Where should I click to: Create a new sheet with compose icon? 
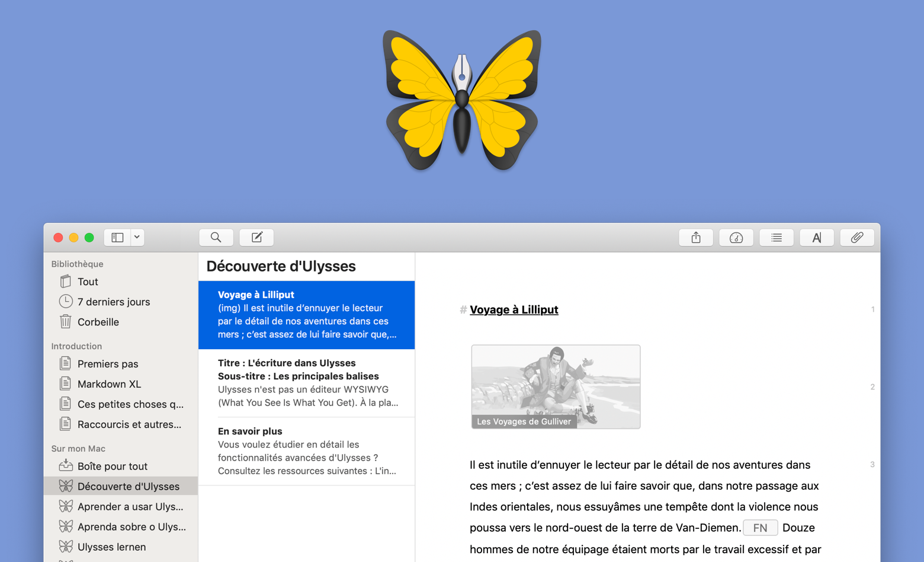click(x=256, y=238)
